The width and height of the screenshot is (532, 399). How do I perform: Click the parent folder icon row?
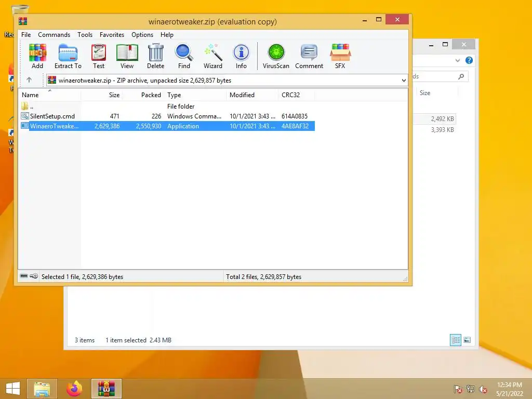(x=25, y=106)
